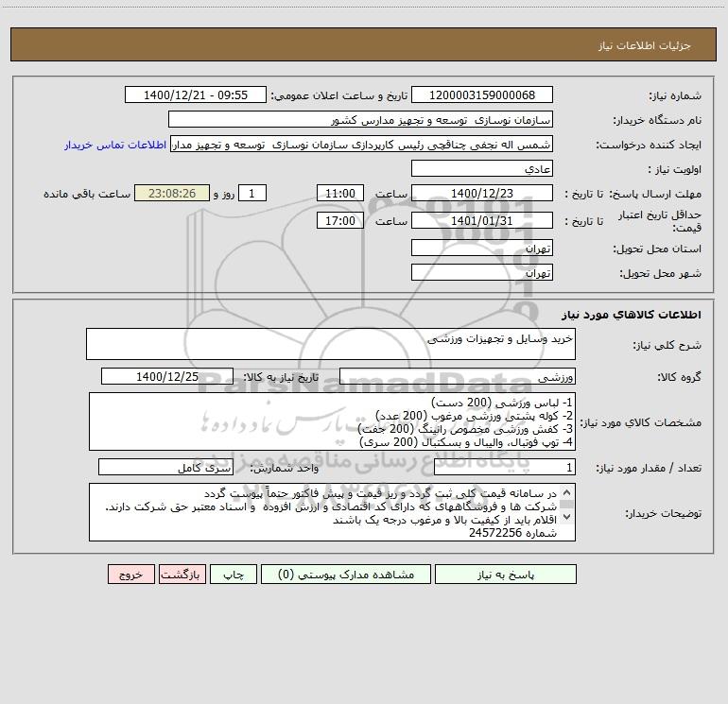Click need date field 1400/12/25
728x704 pixels.
167,376
